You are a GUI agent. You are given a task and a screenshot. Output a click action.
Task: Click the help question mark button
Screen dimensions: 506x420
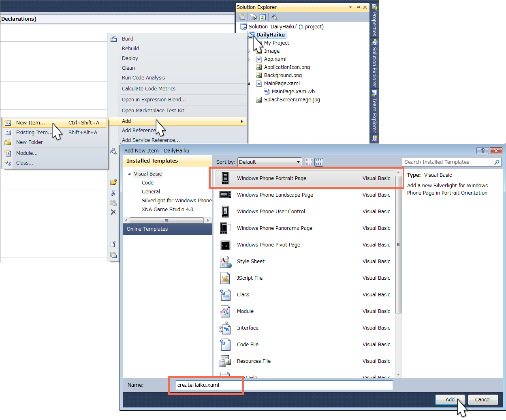(x=483, y=150)
